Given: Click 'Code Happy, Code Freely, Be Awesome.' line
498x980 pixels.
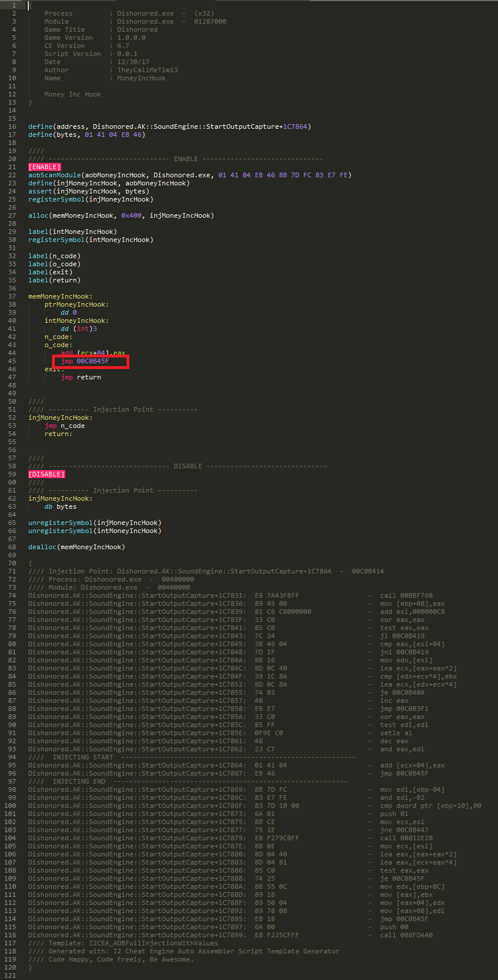Looking at the screenshot, I should [x=111, y=959].
